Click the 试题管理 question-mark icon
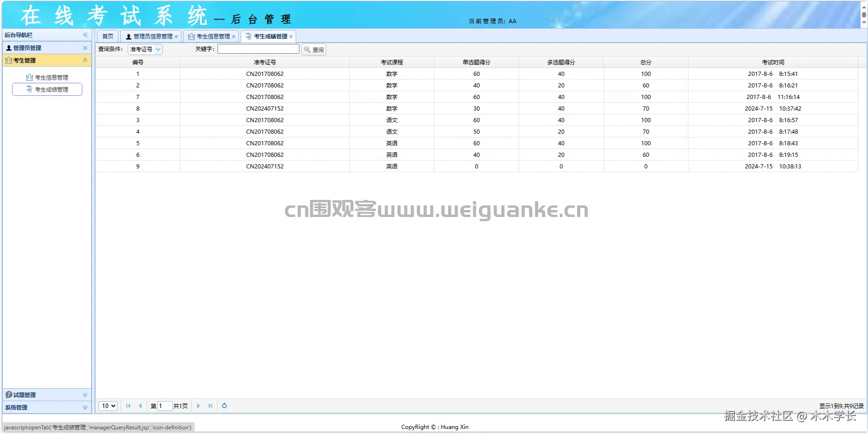The height and width of the screenshot is (434, 868). tap(9, 395)
